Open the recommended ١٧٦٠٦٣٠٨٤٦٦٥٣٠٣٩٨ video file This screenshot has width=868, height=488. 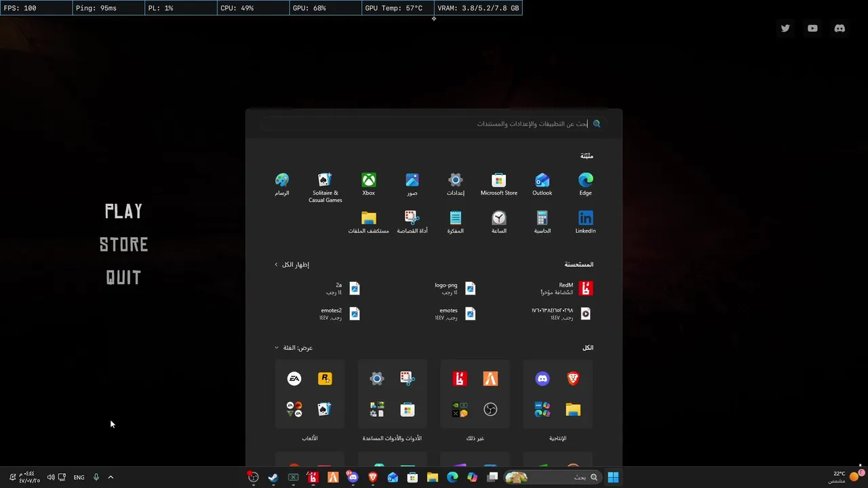[x=562, y=314]
